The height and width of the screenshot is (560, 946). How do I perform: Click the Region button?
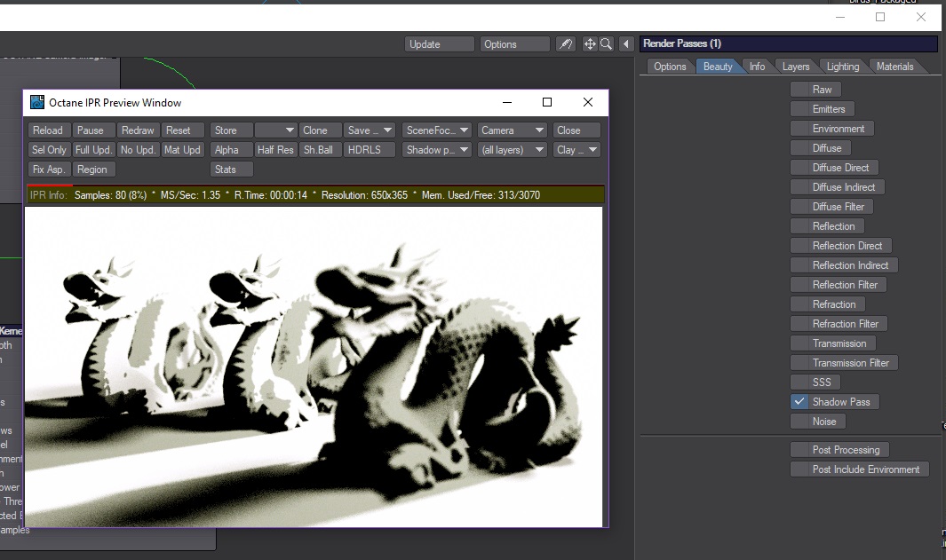pyautogui.click(x=92, y=170)
